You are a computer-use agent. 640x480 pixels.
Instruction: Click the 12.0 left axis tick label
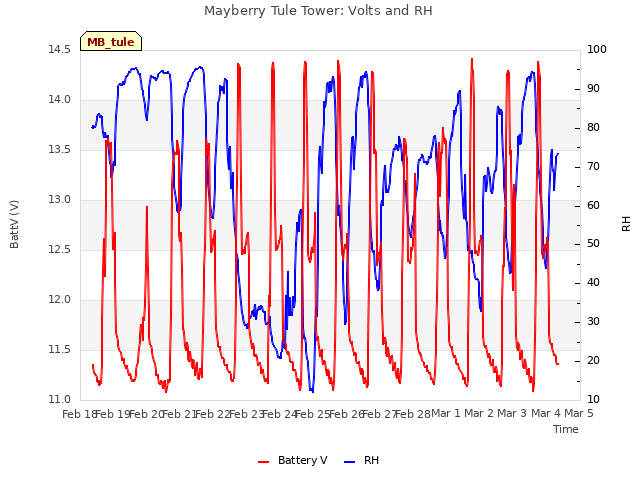point(60,300)
